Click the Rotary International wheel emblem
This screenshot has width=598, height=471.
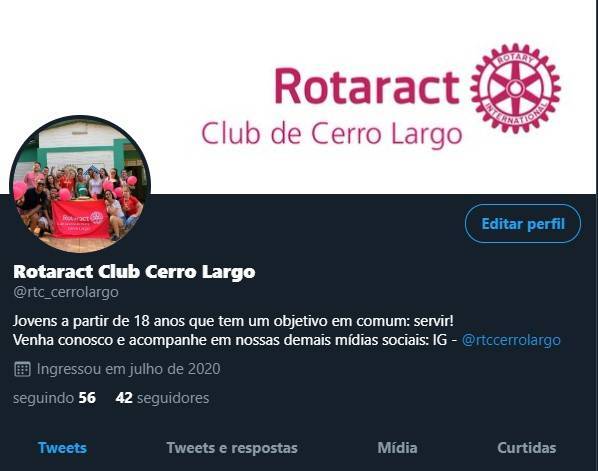[x=515, y=88]
